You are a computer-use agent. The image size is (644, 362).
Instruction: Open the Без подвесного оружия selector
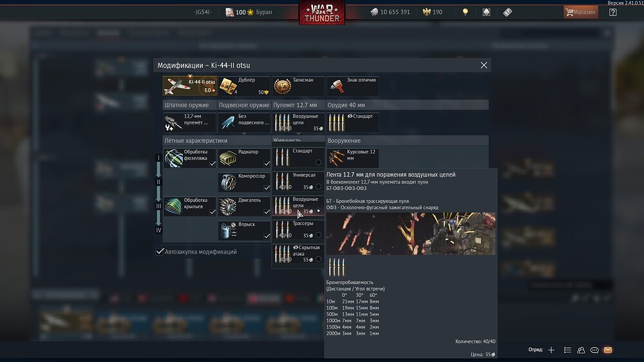[244, 122]
